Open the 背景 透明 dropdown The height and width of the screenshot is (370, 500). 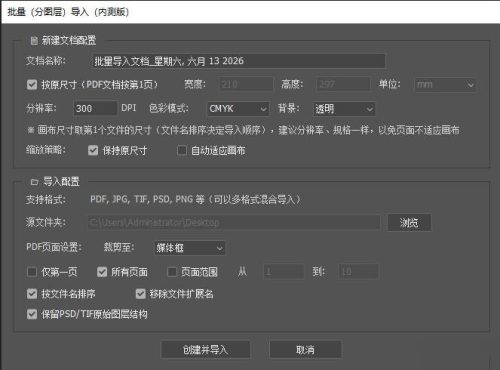click(x=344, y=109)
